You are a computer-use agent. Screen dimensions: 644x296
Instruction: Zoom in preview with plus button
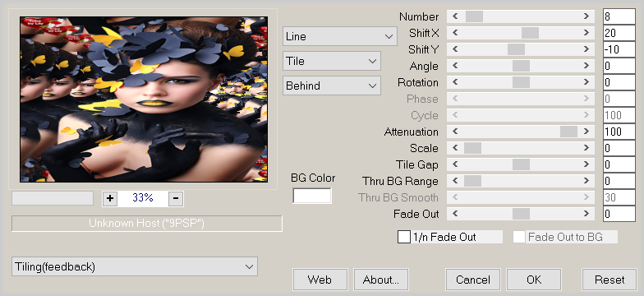click(x=110, y=198)
